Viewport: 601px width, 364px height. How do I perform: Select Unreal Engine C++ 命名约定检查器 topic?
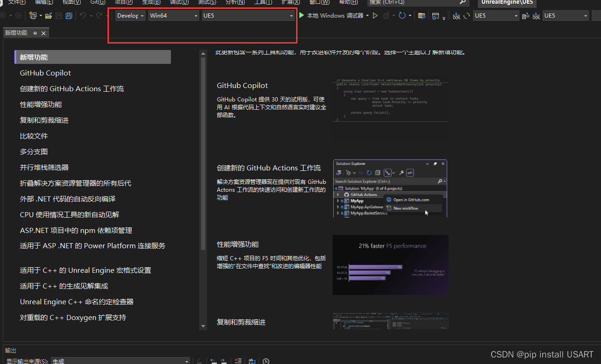pyautogui.click(x=76, y=302)
